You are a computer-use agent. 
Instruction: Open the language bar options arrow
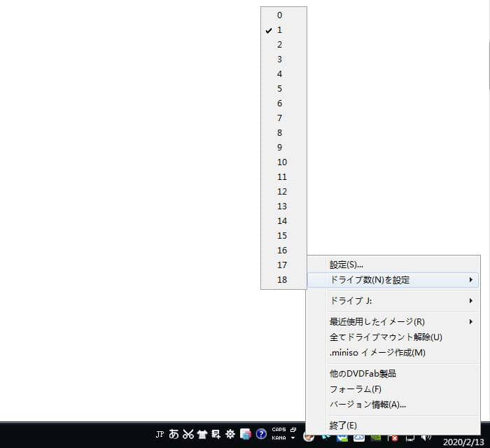[293, 438]
